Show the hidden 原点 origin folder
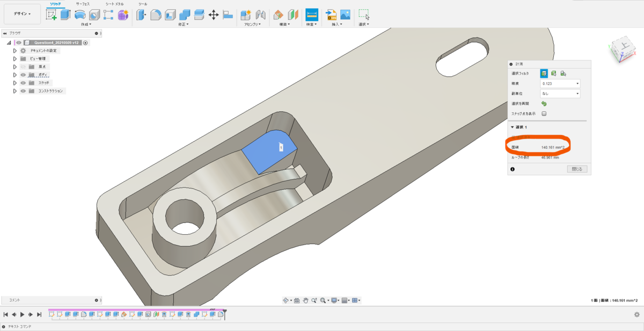The image size is (644, 331). pos(23,67)
